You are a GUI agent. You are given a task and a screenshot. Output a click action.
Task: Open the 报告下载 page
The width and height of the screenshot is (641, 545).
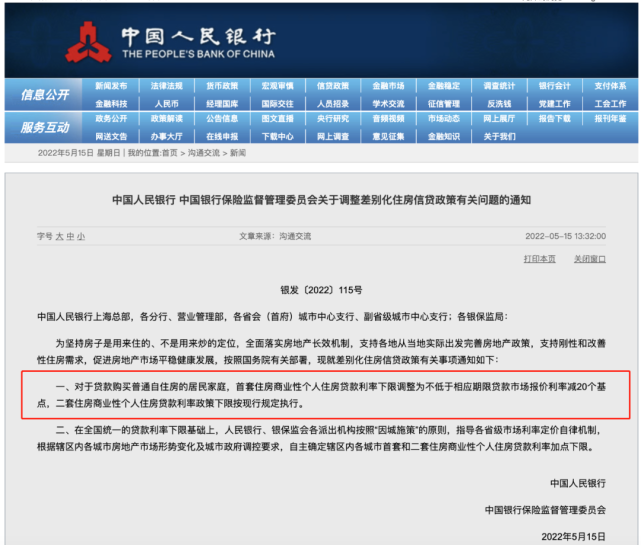555,119
